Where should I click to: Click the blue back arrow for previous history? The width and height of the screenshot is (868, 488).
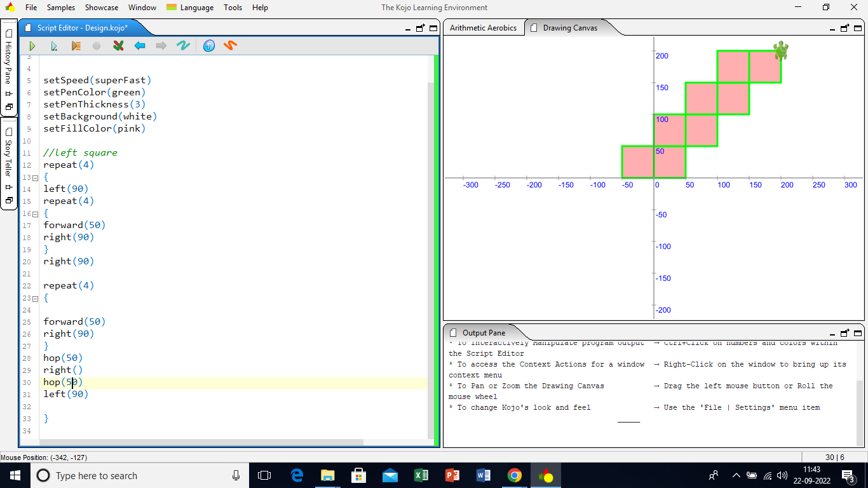click(x=140, y=46)
